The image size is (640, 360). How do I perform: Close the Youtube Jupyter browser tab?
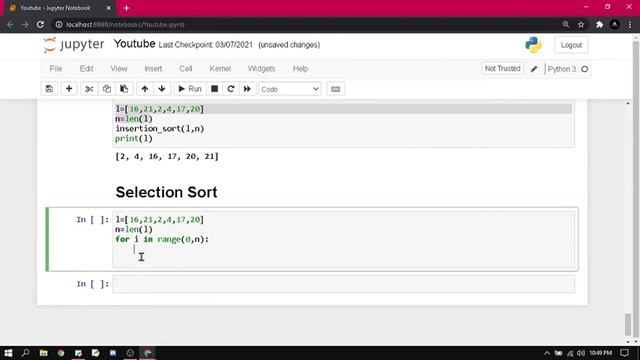tap(109, 8)
